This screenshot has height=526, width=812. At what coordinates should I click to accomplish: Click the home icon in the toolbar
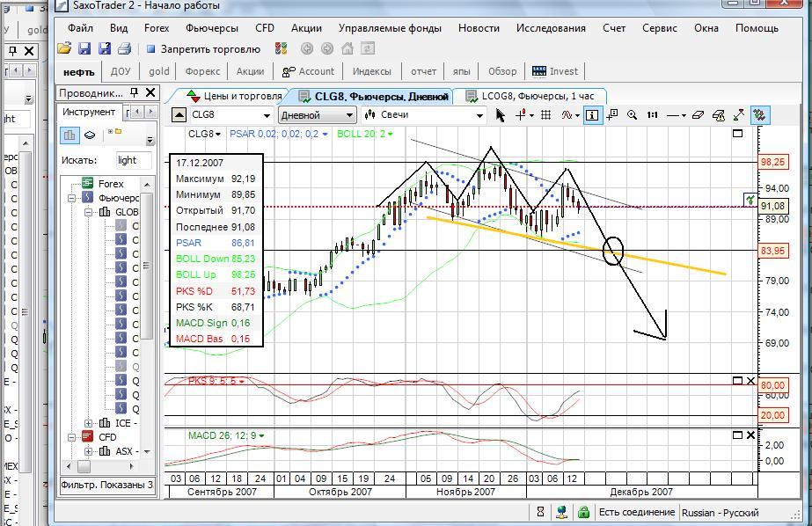tap(347, 48)
